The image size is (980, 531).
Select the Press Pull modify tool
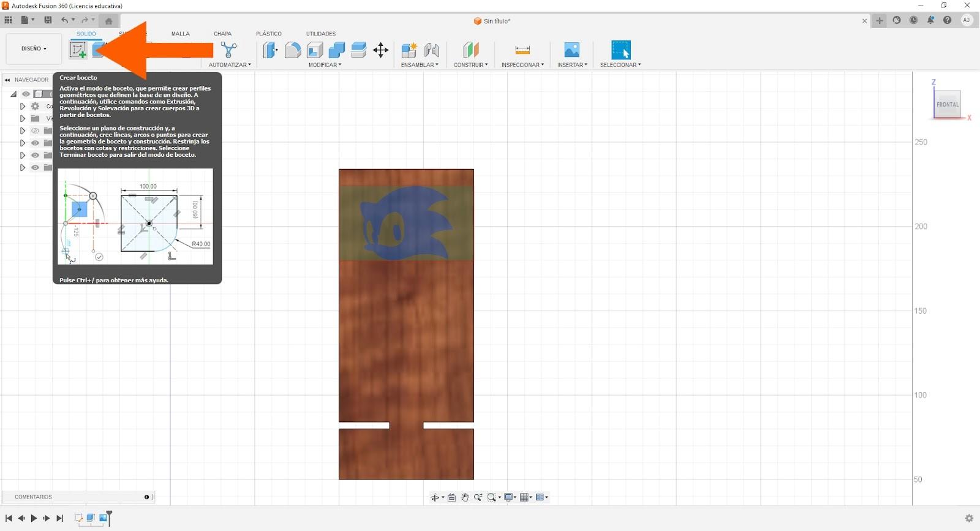click(x=270, y=50)
